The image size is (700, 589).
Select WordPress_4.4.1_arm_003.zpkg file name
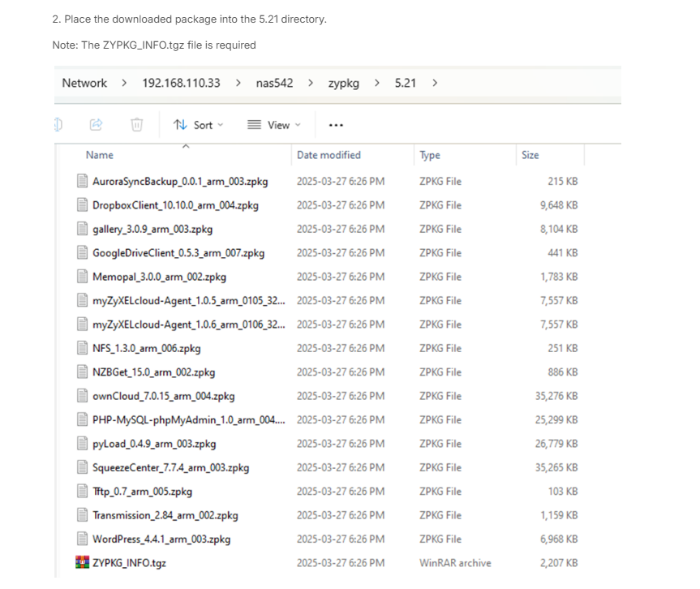(161, 540)
